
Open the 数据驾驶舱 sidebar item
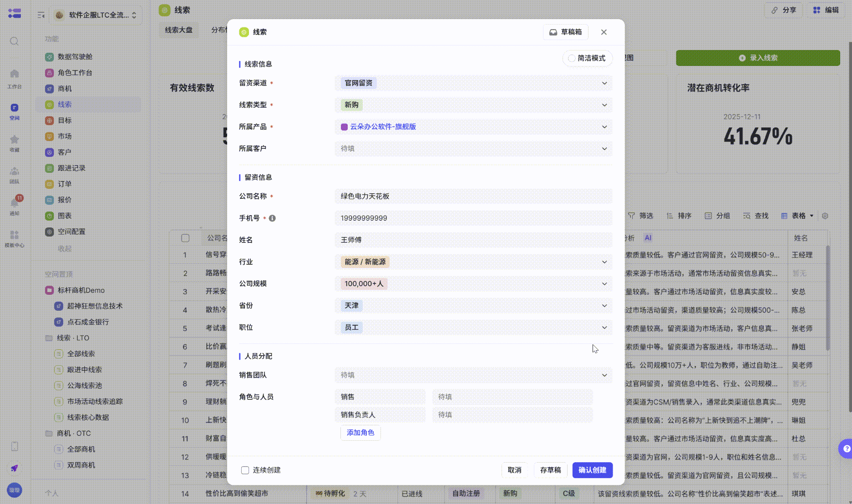(75, 57)
